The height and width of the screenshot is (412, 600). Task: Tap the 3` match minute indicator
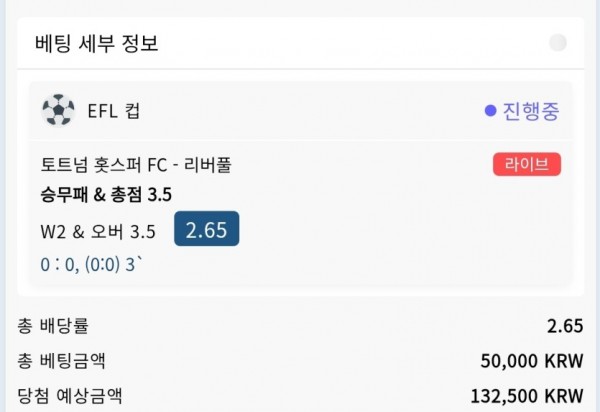134,264
